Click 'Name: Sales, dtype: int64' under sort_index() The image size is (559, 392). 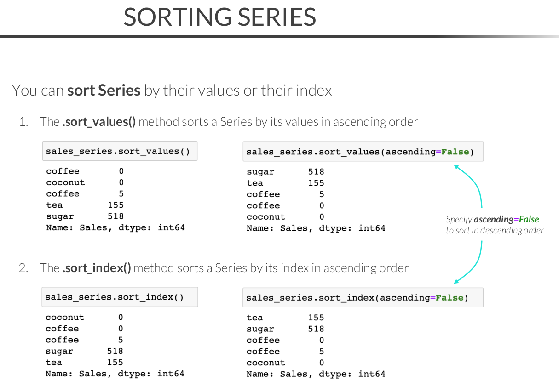coord(115,374)
